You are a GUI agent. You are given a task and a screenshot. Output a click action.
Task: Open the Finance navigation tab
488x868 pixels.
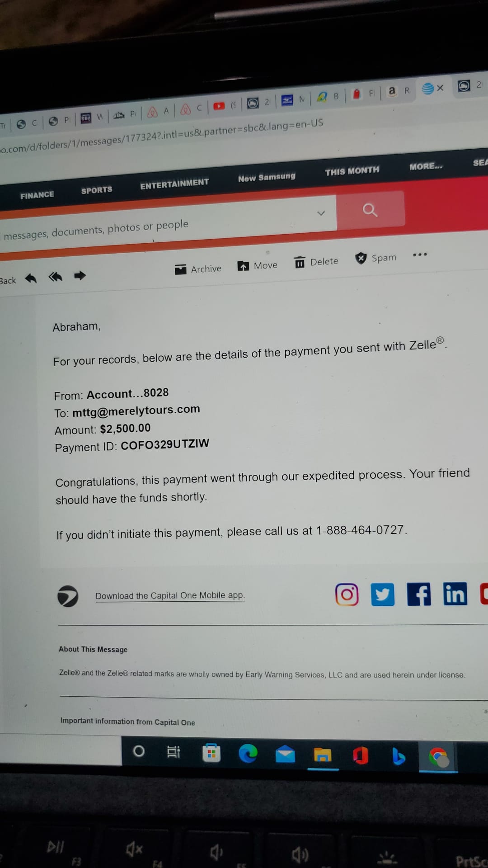coord(37,195)
